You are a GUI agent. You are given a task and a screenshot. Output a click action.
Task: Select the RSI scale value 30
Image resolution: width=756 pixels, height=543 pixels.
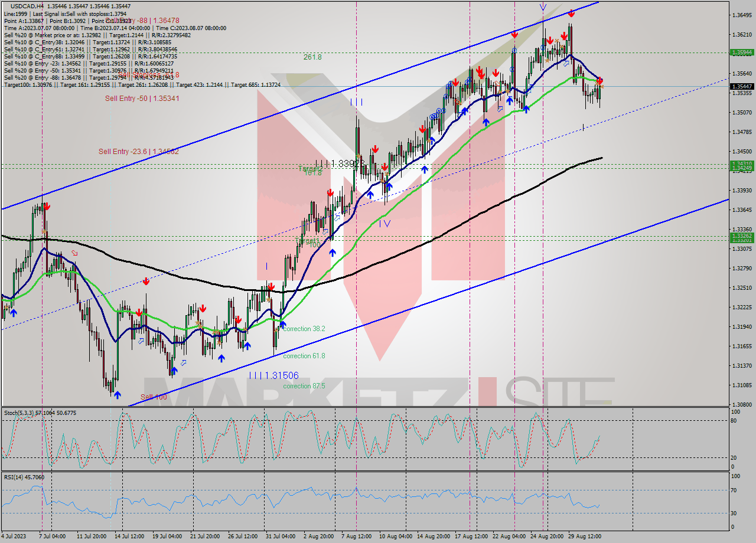(734, 513)
